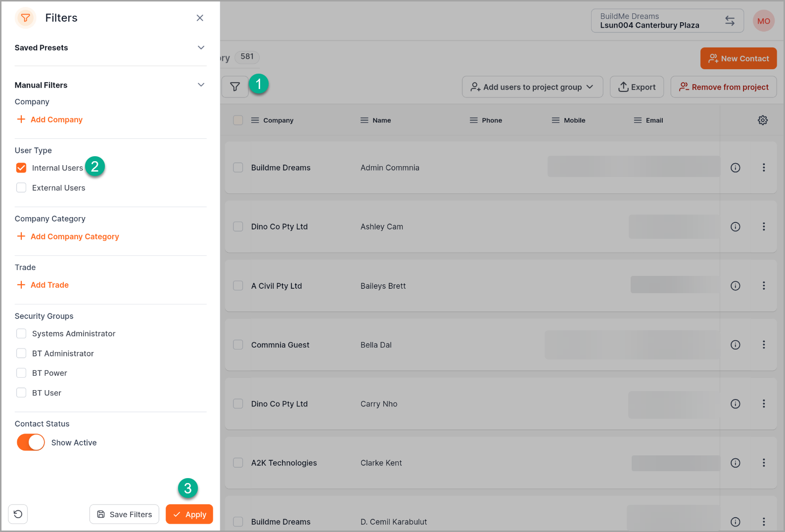
Task: Sort by the Company column header
Action: pyautogui.click(x=278, y=120)
